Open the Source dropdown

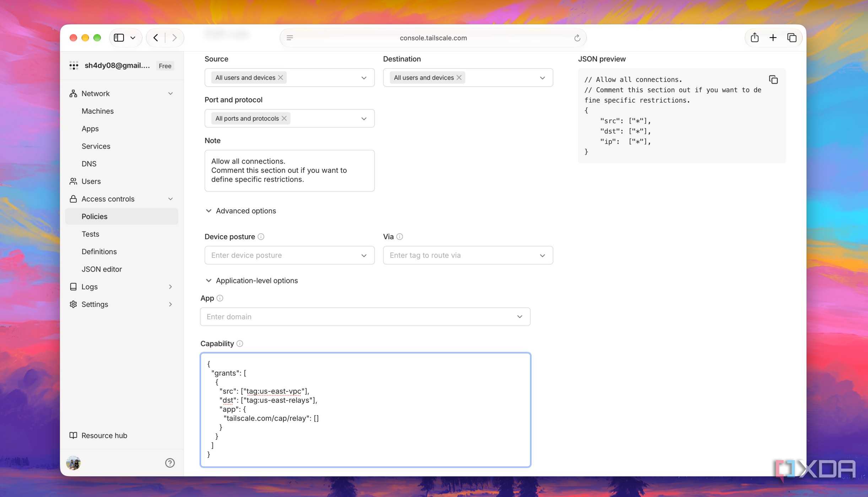(364, 78)
